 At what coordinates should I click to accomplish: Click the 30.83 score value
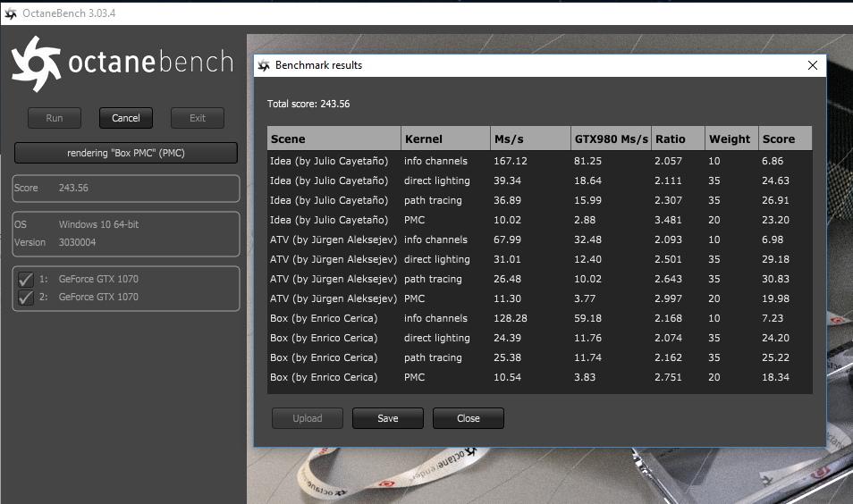click(775, 279)
